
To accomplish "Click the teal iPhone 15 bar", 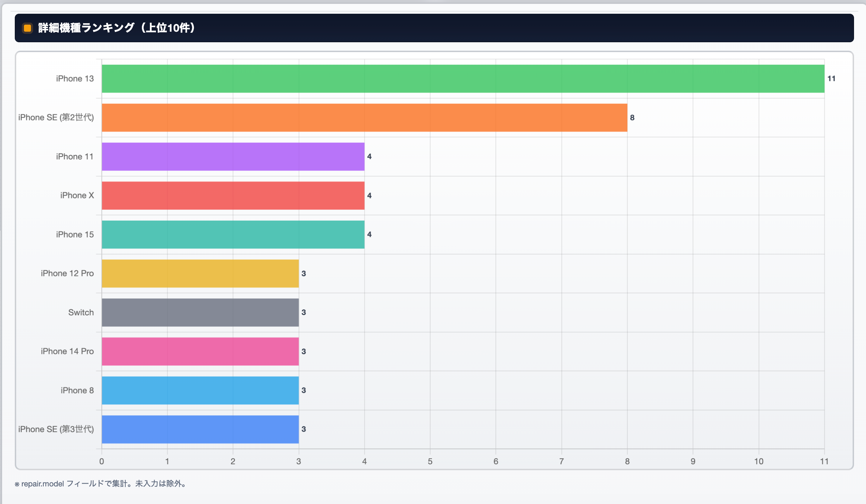I will point(233,234).
